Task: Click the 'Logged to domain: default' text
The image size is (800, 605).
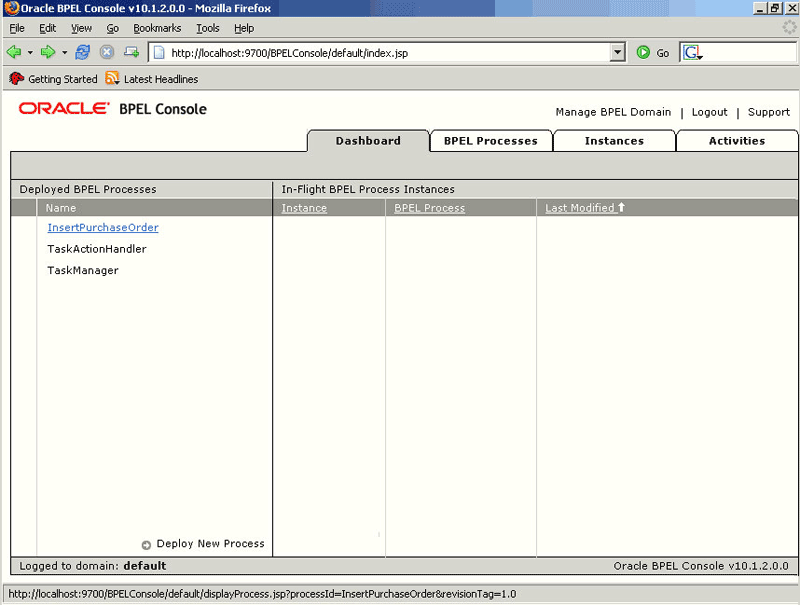Action: coord(93,566)
